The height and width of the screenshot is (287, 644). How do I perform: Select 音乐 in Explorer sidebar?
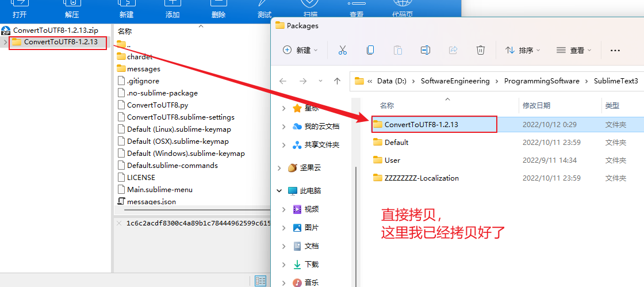(311, 282)
